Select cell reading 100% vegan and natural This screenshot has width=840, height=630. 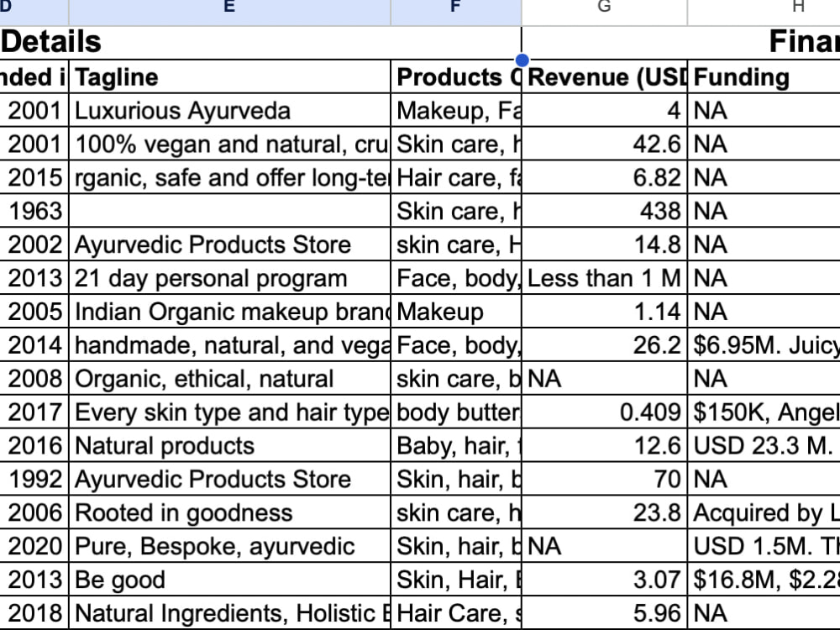point(230,144)
